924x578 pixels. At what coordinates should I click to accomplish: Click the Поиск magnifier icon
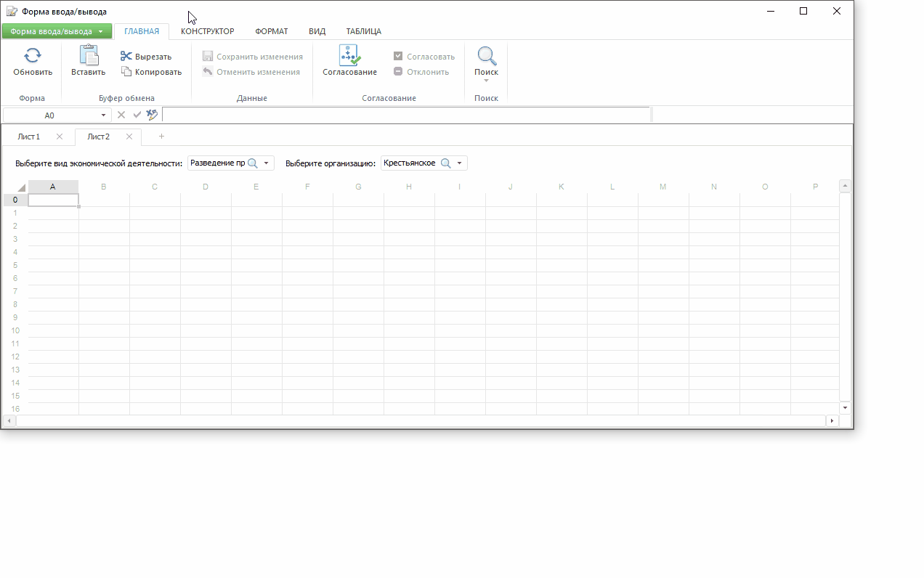(486, 56)
